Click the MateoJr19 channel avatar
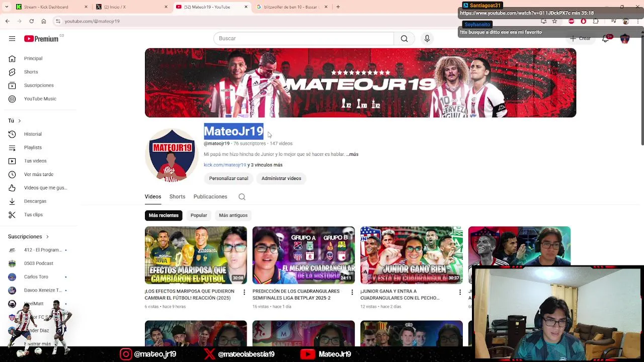Screen dimensions: 644x362 click(172, 155)
